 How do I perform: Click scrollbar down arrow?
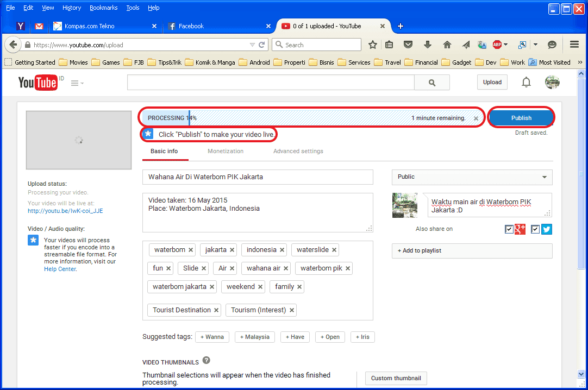(x=581, y=374)
